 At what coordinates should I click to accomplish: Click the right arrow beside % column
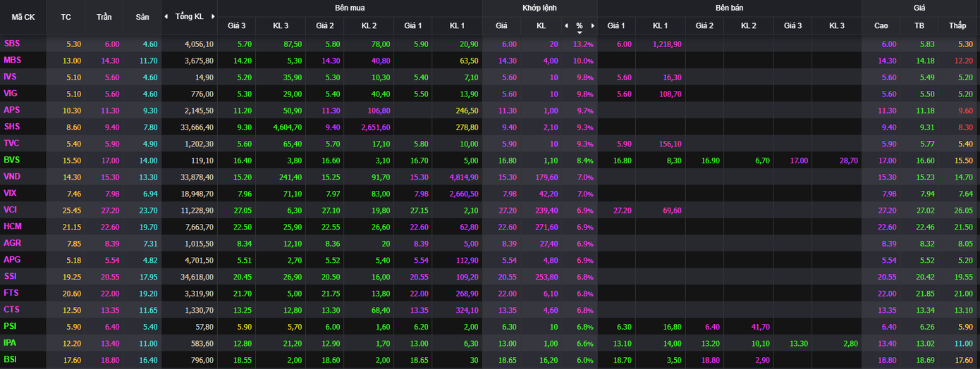592,26
